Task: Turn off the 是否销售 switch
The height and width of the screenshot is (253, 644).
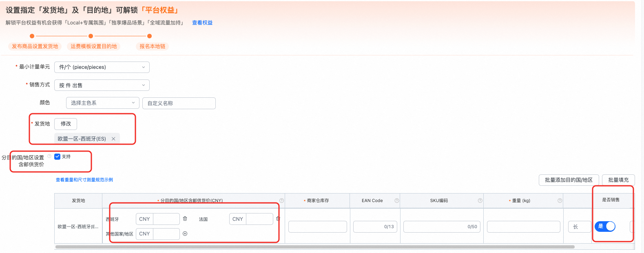Action: click(605, 226)
